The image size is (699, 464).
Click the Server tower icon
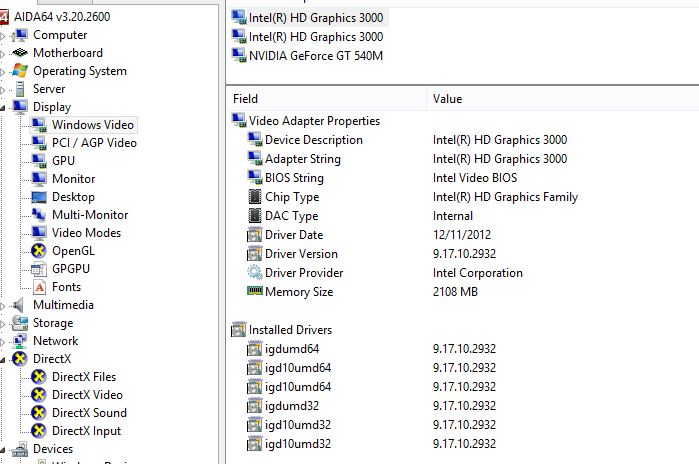coord(20,89)
